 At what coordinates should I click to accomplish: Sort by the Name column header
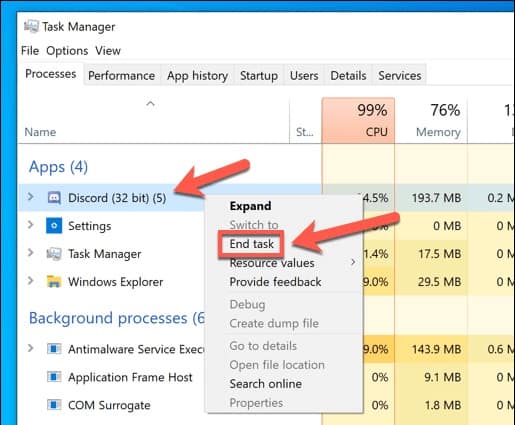coord(40,132)
